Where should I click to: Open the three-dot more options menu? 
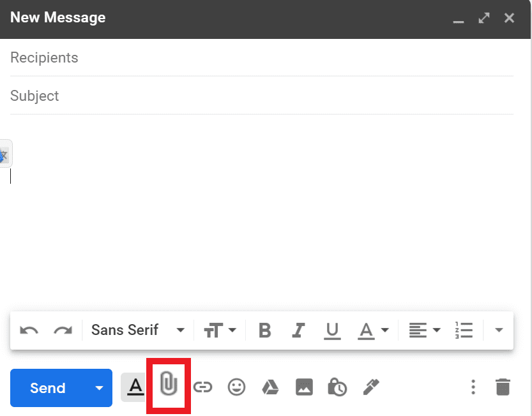[473, 387]
